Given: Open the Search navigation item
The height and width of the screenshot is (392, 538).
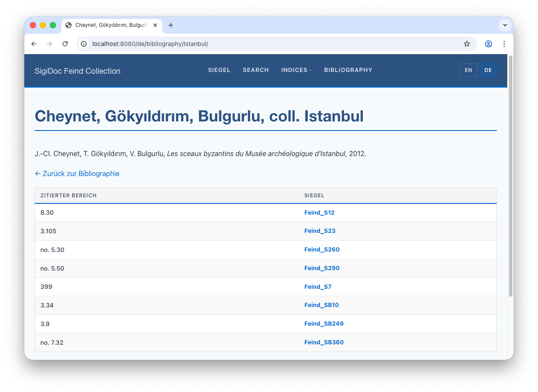Looking at the screenshot, I should [x=256, y=70].
